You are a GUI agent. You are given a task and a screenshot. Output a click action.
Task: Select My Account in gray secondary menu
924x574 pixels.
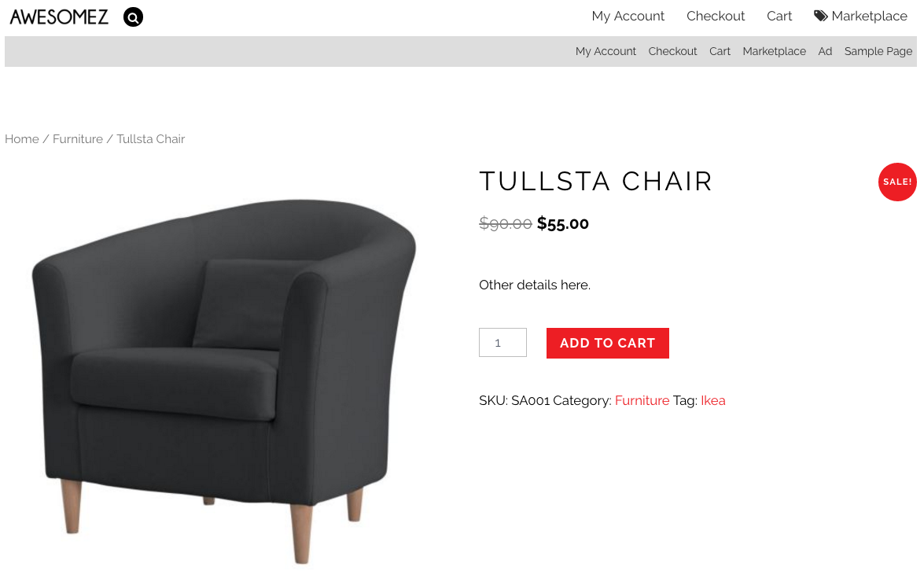pos(606,51)
